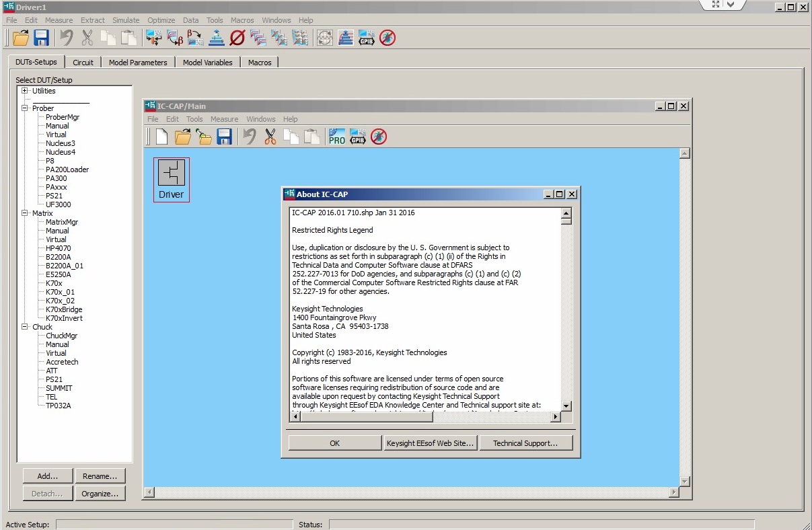The width and height of the screenshot is (812, 530).
Task: Select TP032A in the DUT tree
Action: click(59, 406)
